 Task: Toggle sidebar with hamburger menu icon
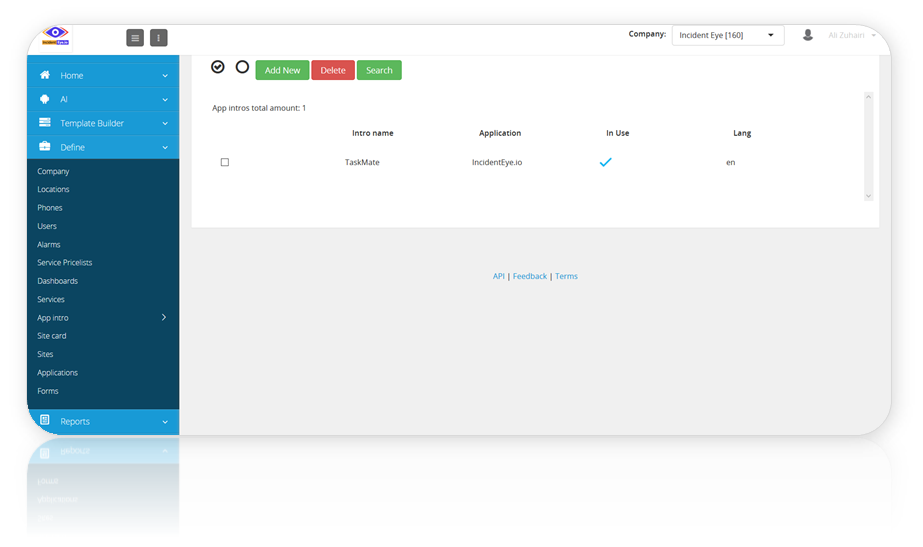[135, 38]
